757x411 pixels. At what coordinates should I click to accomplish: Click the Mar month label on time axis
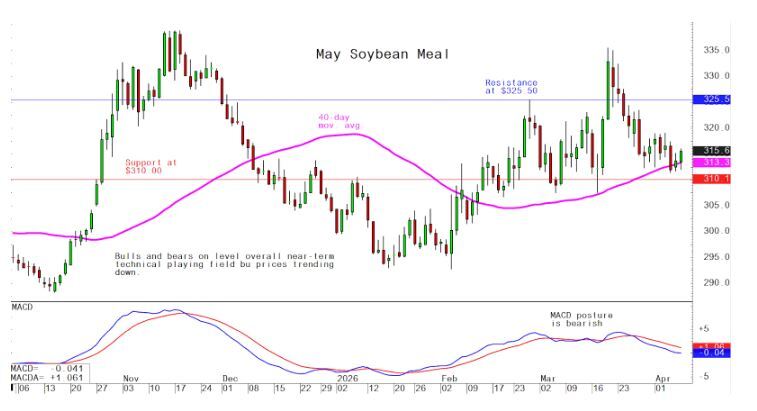click(x=546, y=379)
